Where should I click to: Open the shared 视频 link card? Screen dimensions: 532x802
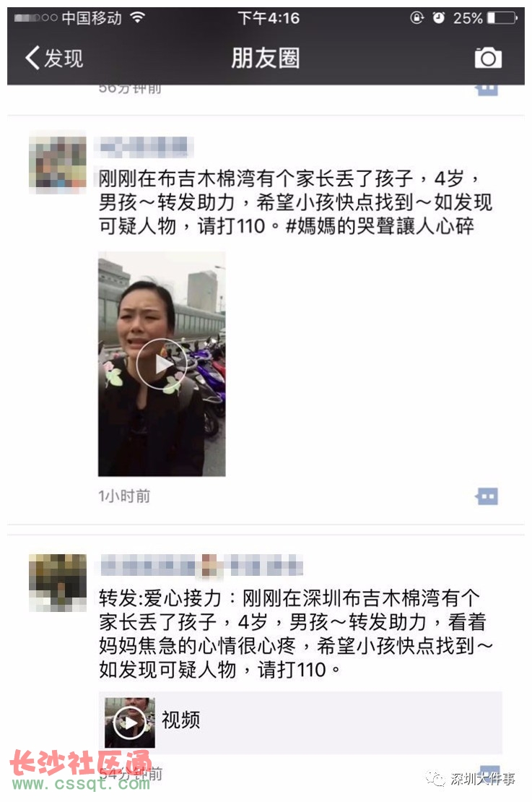tap(300, 723)
